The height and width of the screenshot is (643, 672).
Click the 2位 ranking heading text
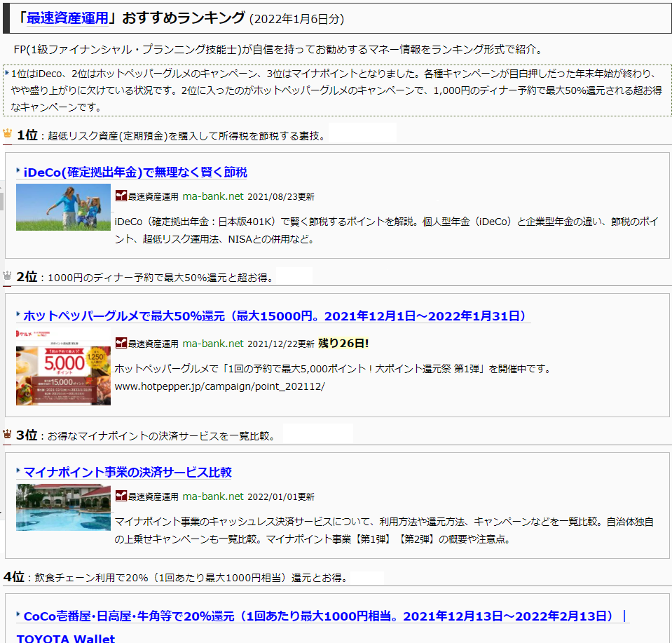tap(27, 277)
